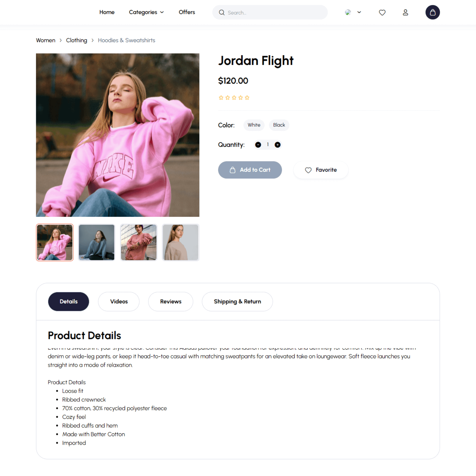Decrease quantity with the minus icon
This screenshot has height=476, width=476.
(258, 145)
